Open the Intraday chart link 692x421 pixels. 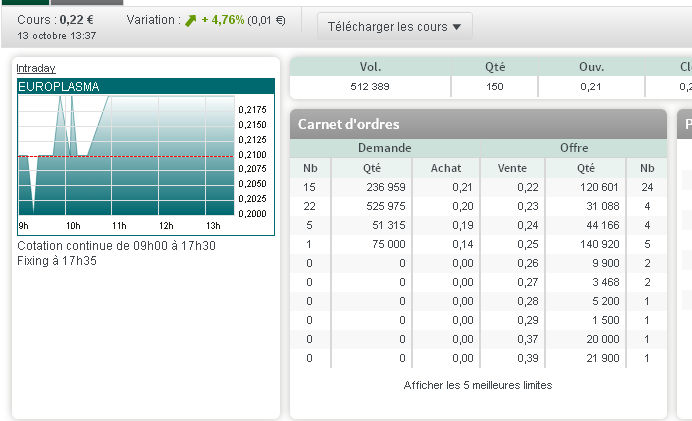coord(36,68)
